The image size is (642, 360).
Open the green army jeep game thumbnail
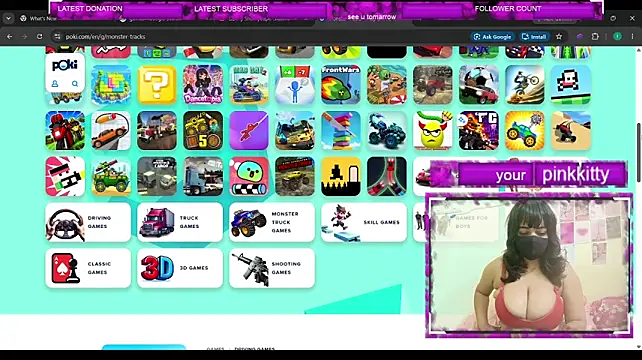coord(111,176)
